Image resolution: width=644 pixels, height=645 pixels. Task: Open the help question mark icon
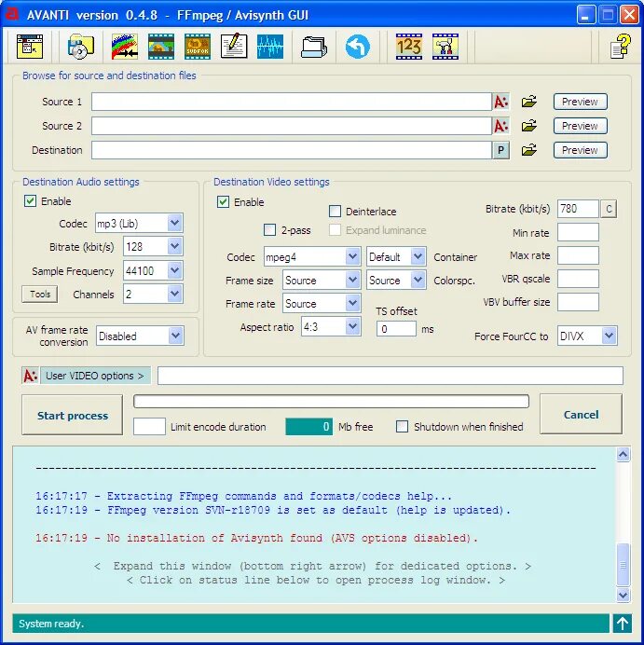tap(620, 47)
